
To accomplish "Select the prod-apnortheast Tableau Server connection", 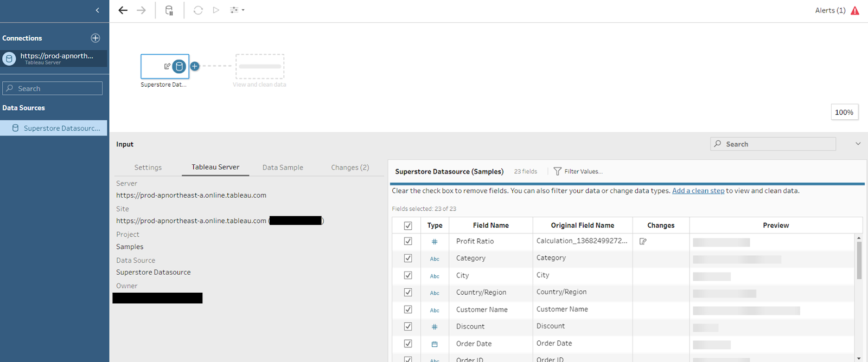I will [54, 58].
